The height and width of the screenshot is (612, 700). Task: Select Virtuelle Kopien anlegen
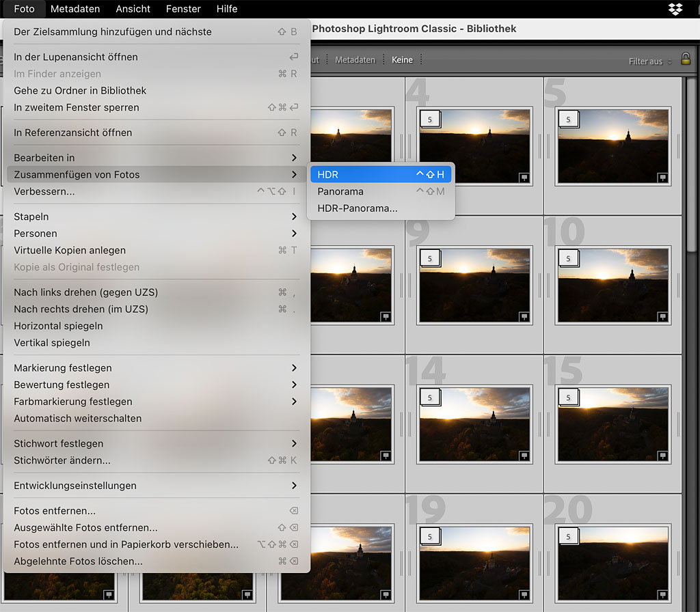[x=157, y=250]
